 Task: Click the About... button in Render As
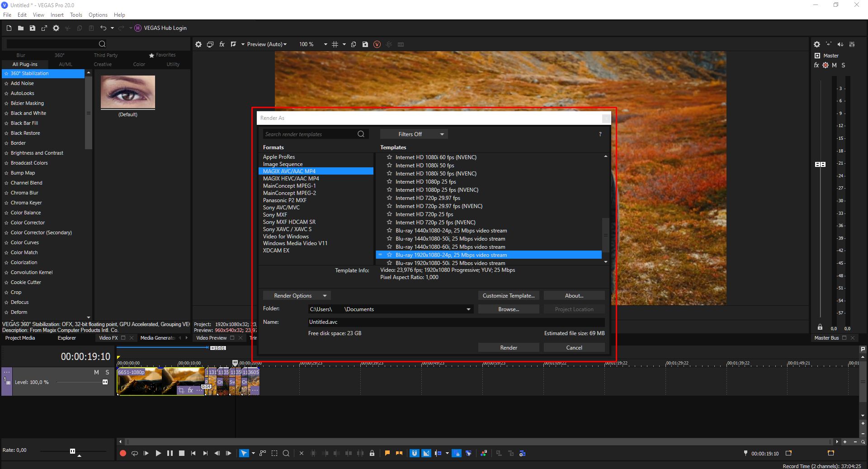pos(574,295)
